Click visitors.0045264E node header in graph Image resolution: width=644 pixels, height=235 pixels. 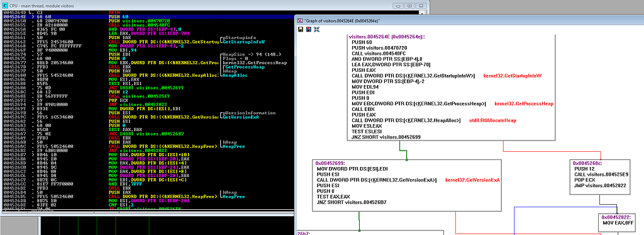coord(387,37)
